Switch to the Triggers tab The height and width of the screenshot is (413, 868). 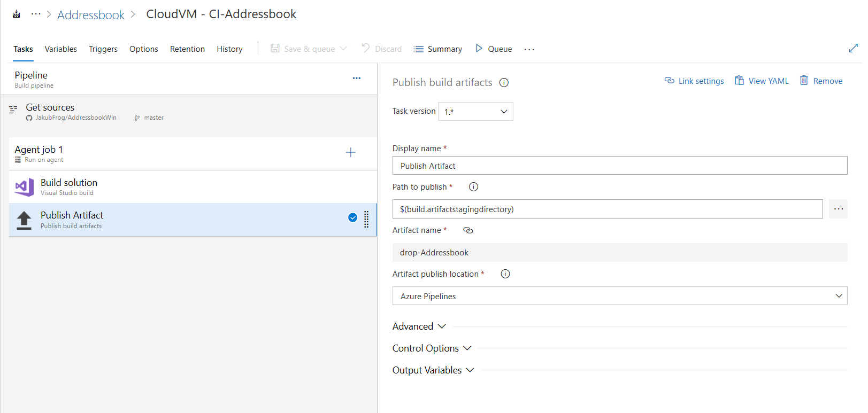103,49
